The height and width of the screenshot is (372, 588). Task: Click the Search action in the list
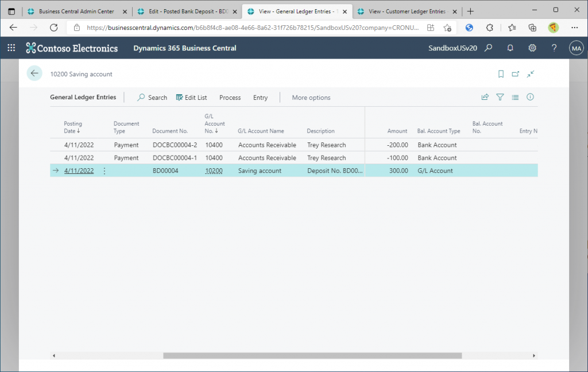152,98
